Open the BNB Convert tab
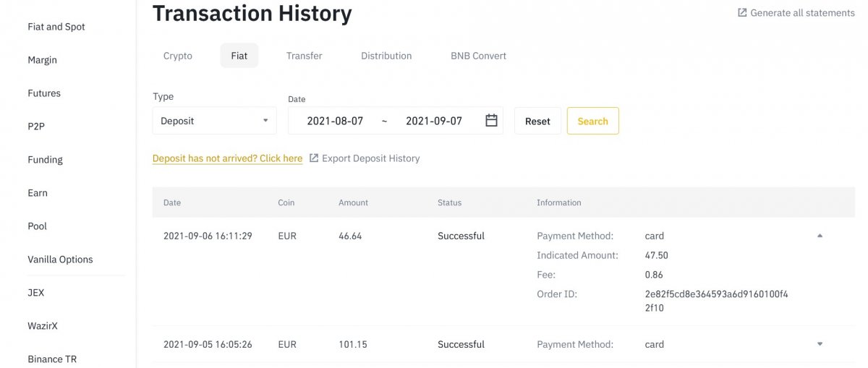The height and width of the screenshot is (368, 868). [x=478, y=56]
